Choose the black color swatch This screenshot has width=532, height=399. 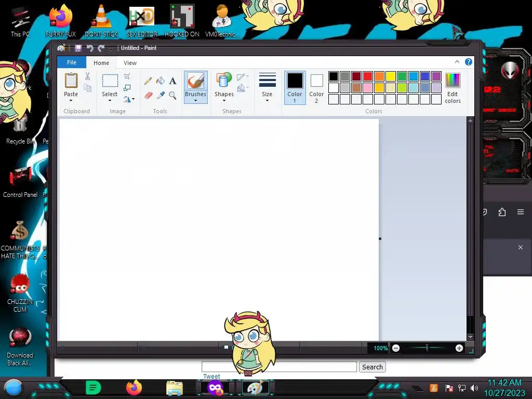tap(333, 76)
